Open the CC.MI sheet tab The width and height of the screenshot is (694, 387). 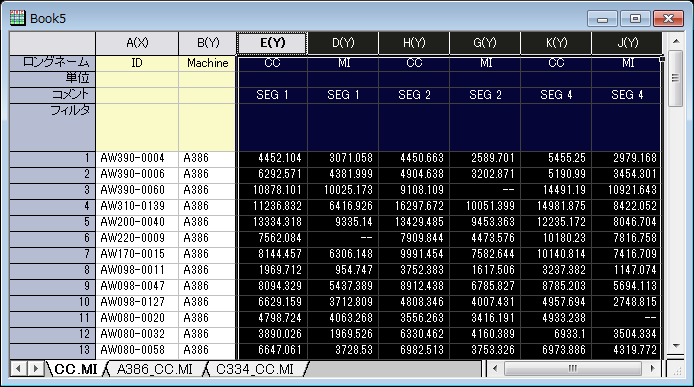tap(75, 369)
